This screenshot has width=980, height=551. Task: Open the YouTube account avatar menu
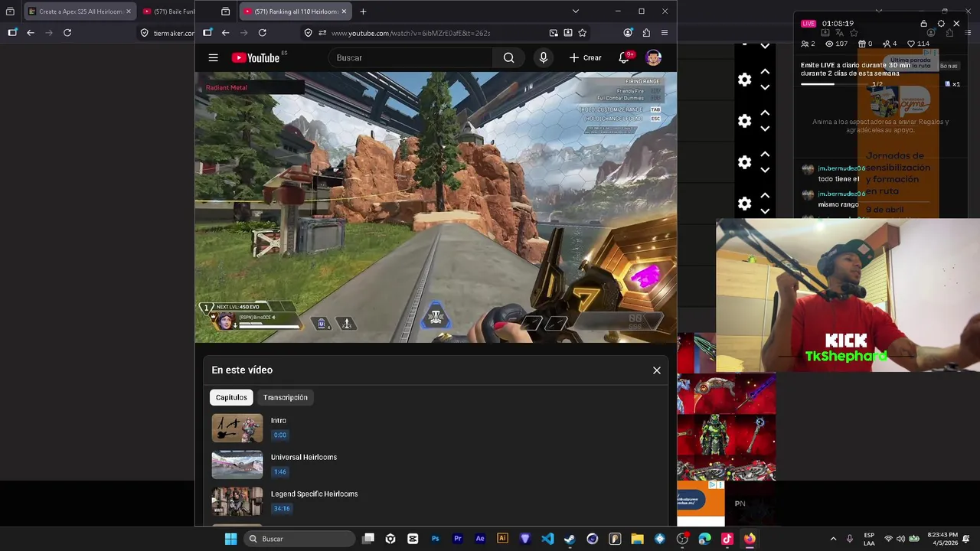pos(653,57)
